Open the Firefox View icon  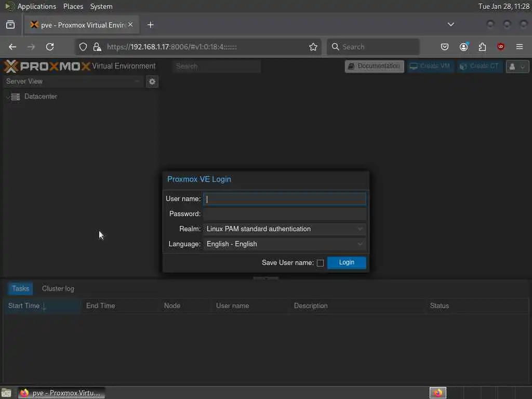pos(10,25)
